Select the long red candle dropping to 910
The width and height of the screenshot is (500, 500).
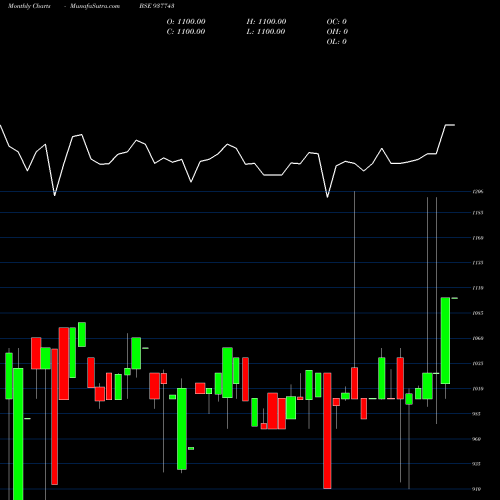point(327,431)
